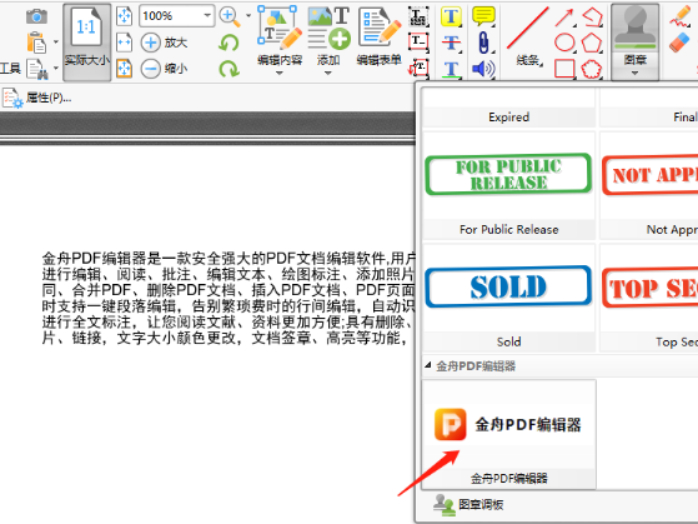Choose the For Public Release stamp
This screenshot has height=524, width=698.
[509, 186]
